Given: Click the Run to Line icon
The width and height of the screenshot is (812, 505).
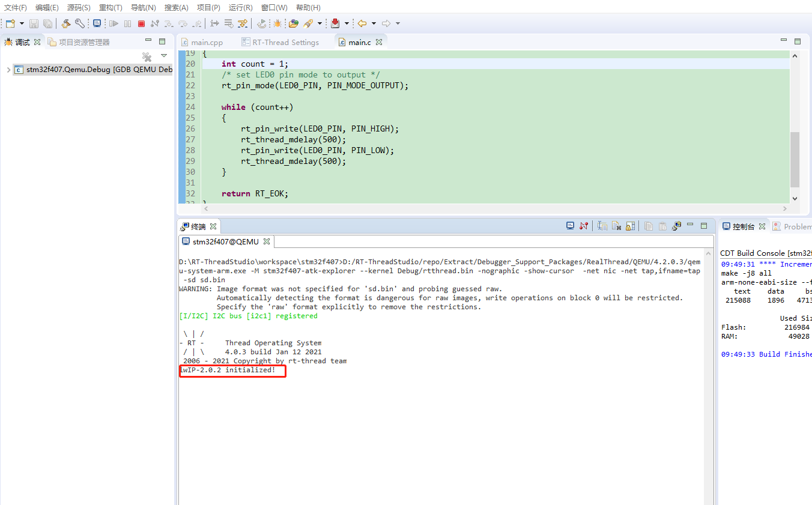Looking at the screenshot, I should click(x=228, y=23).
